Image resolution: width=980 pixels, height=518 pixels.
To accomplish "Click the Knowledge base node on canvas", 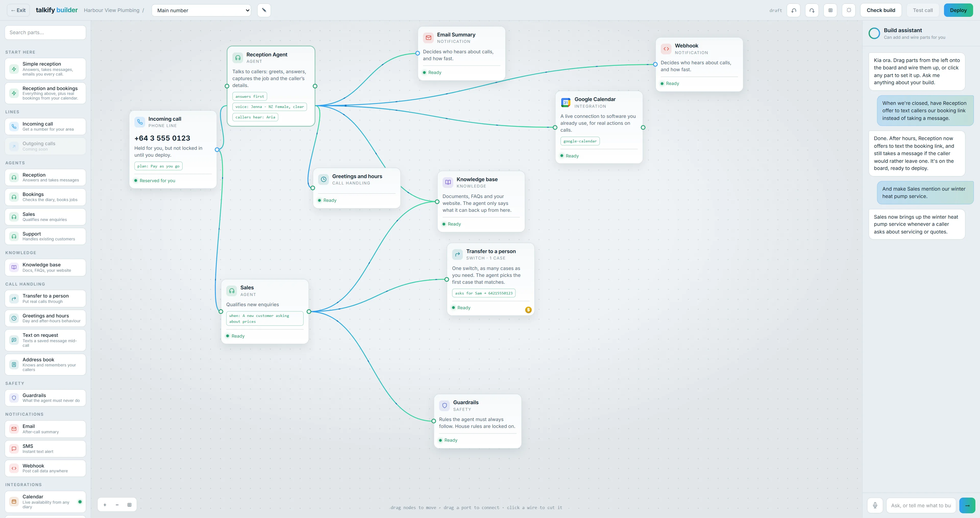I will 481,201.
